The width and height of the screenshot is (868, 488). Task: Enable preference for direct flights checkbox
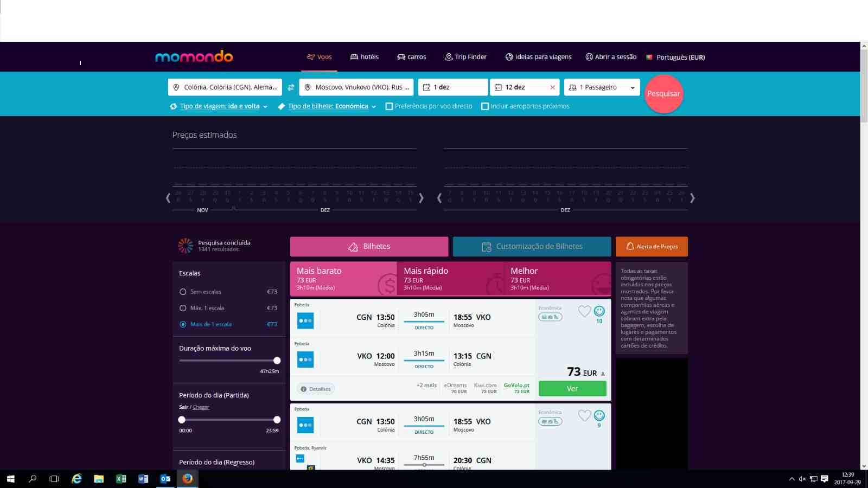click(x=389, y=106)
